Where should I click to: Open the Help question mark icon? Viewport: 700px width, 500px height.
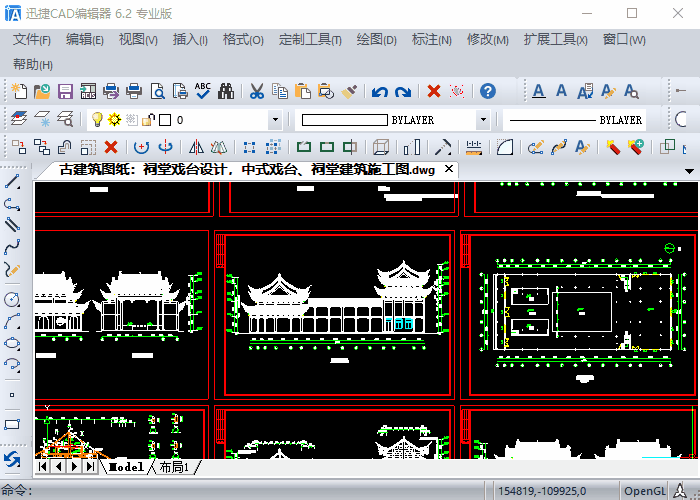(488, 92)
